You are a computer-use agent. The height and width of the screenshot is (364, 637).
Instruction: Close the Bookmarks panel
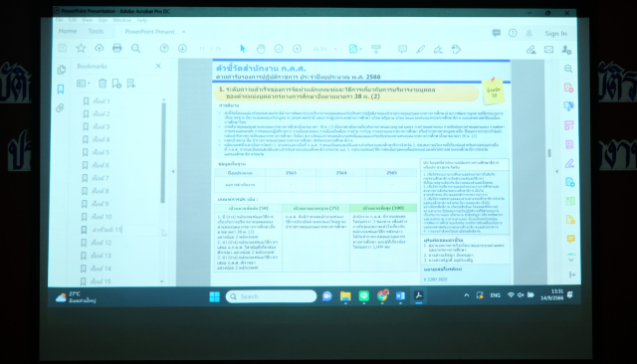click(x=158, y=66)
